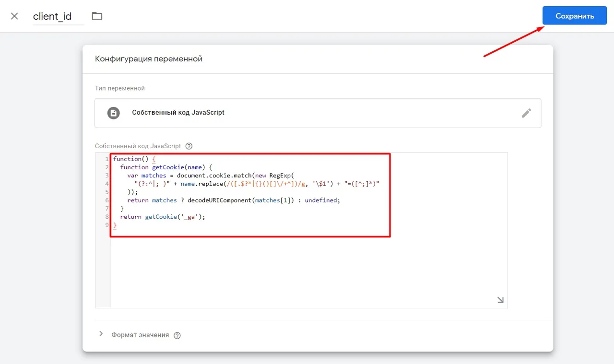The width and height of the screenshot is (614, 364).
Task: Click the Конфигурация переменной heading
Action: coord(149,59)
